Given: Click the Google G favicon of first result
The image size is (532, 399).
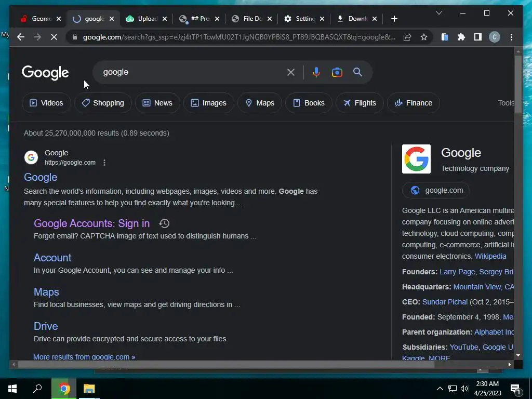Looking at the screenshot, I should 31,157.
